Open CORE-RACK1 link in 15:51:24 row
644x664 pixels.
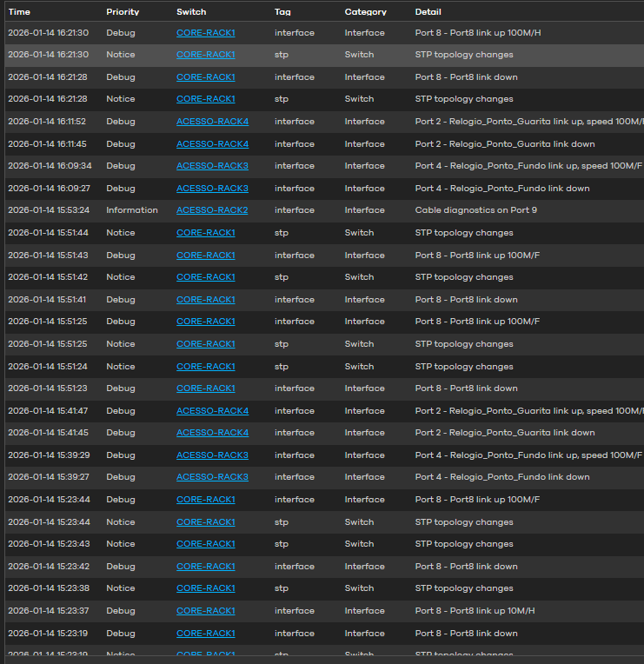tap(205, 366)
